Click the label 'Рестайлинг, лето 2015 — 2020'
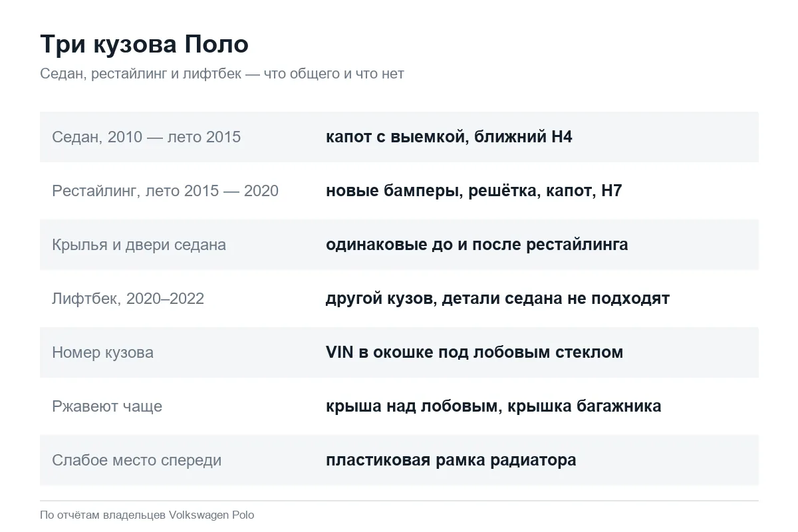Screen dimensions: 798x532 (165, 191)
